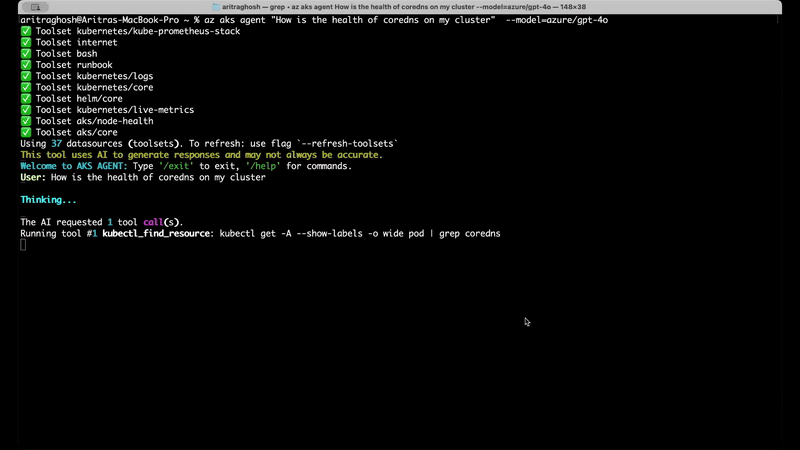
Task: Click checkmark next to Toolset kubernetes/core
Action: click(x=26, y=87)
